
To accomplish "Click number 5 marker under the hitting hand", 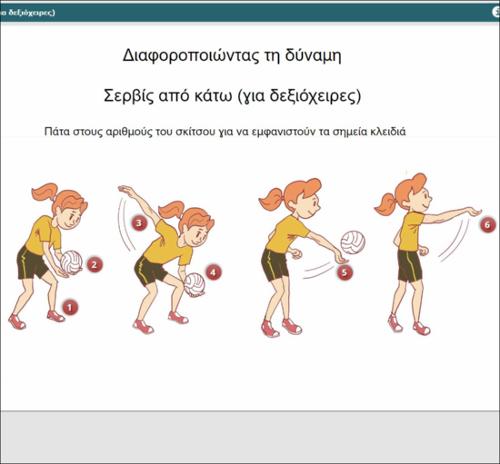I will tap(345, 272).
